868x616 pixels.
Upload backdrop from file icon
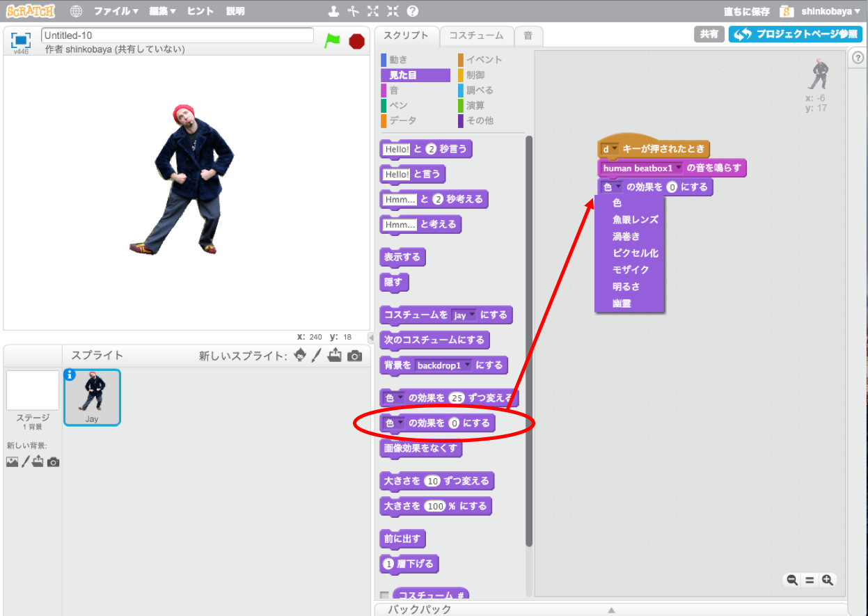pyautogui.click(x=38, y=461)
